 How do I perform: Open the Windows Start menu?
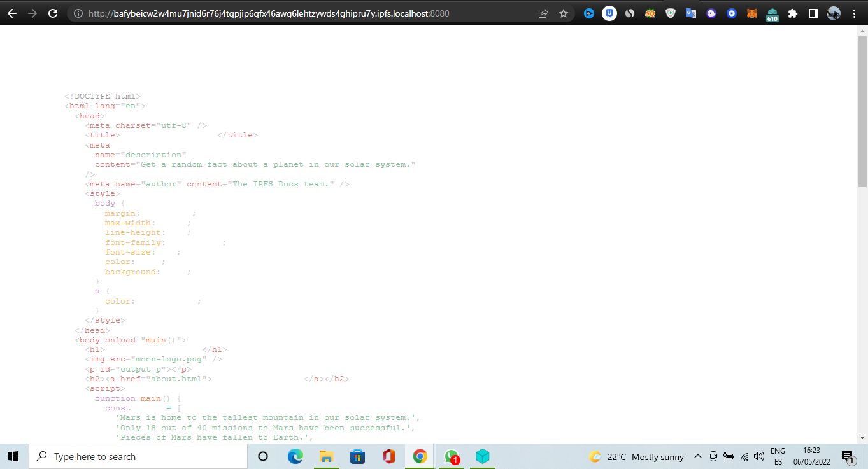point(13,456)
